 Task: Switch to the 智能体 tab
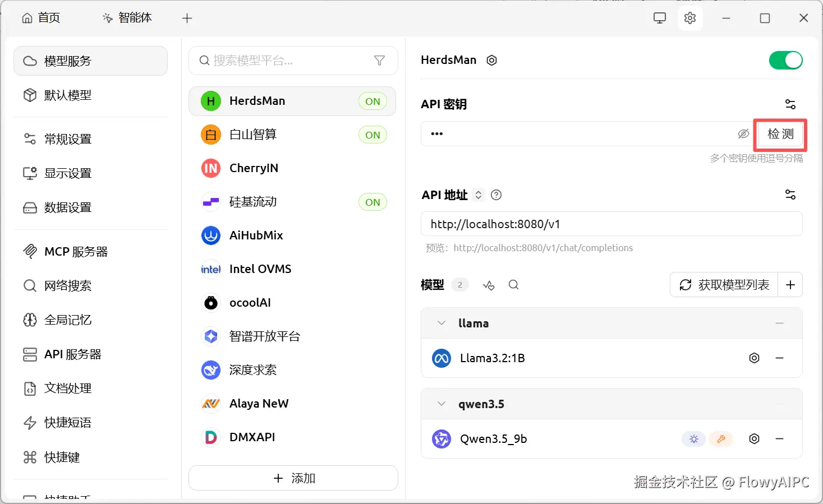(x=127, y=18)
